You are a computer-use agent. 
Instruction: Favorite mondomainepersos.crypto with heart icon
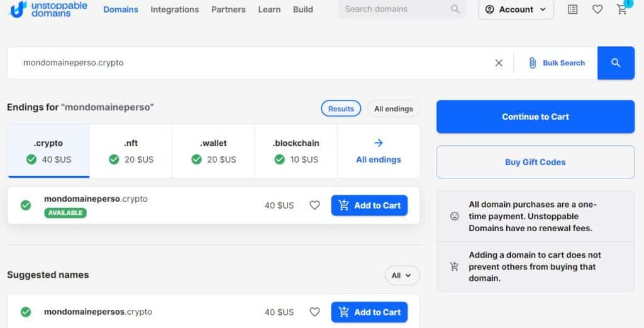point(314,312)
